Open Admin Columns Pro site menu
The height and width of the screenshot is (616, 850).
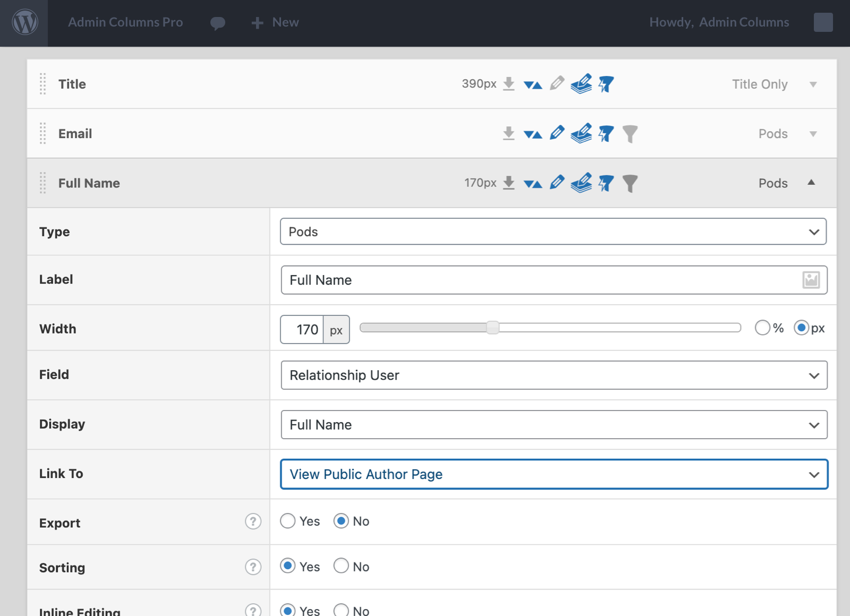pos(125,22)
